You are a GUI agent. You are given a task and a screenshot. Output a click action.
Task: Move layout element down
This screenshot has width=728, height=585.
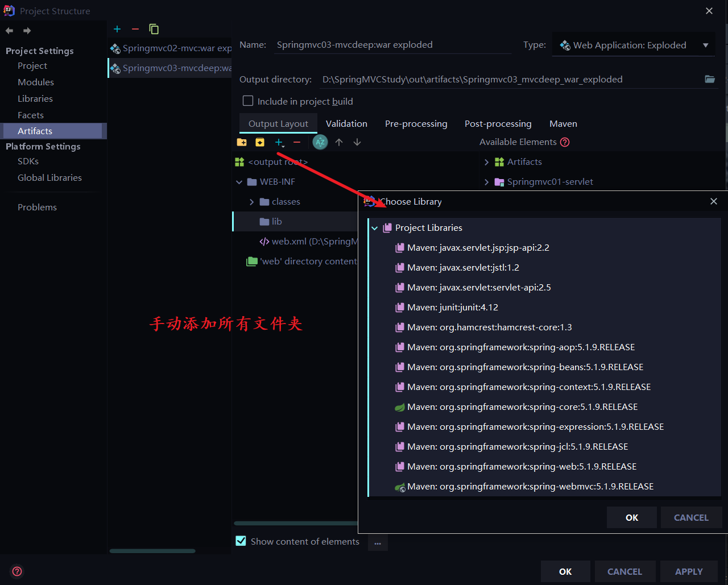357,142
